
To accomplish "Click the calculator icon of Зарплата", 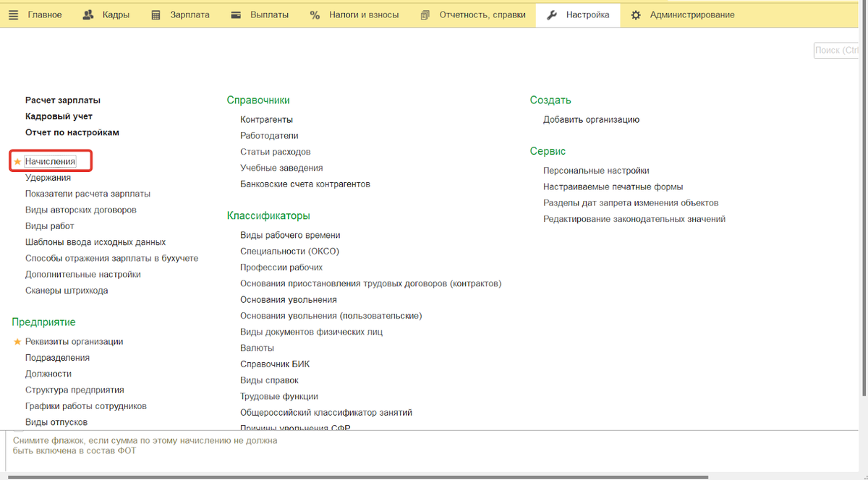I will 156,14.
